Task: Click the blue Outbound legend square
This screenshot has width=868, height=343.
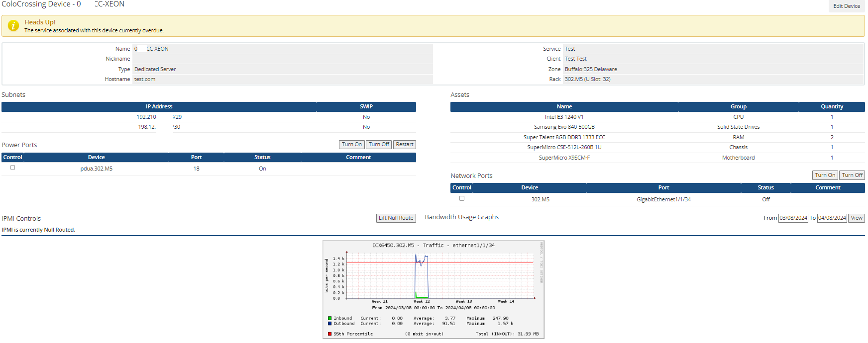Action: (329, 324)
